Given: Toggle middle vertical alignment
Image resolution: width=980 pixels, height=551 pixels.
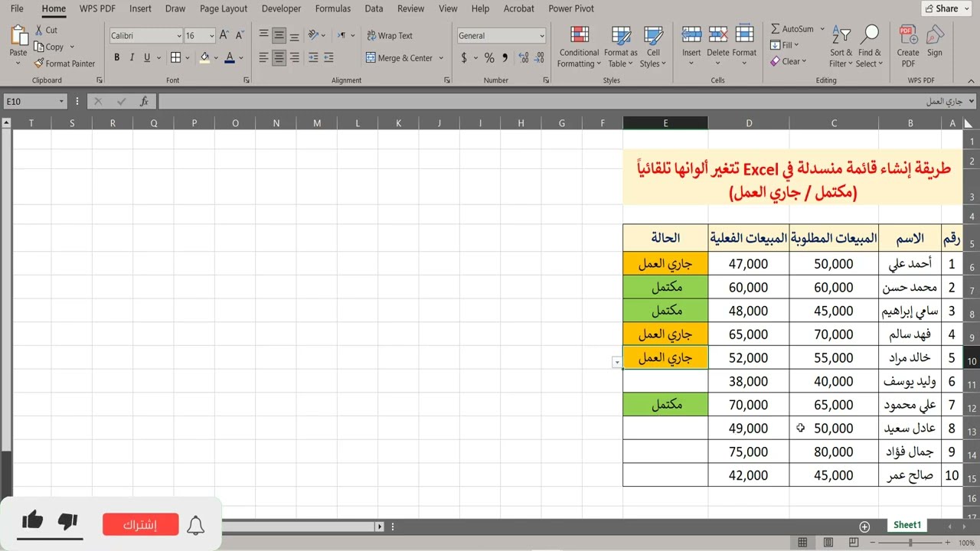Looking at the screenshot, I should (279, 35).
